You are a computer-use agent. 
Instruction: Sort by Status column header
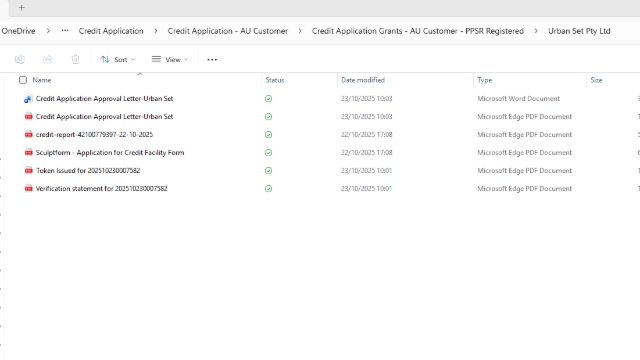point(275,80)
